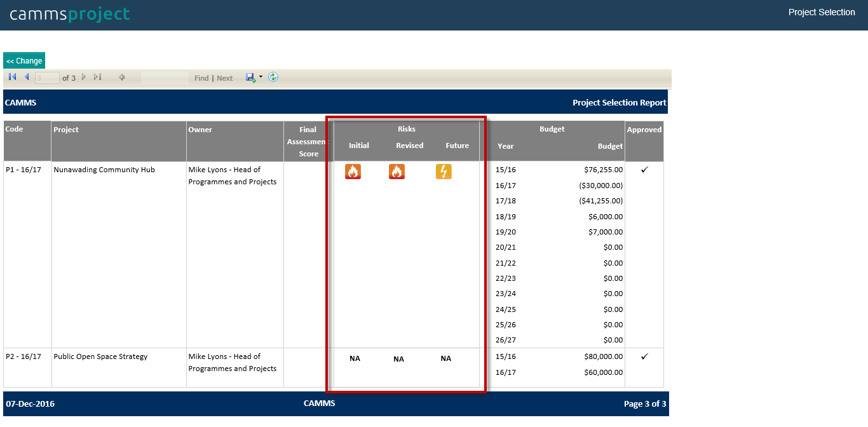This screenshot has height=427, width=868.
Task: Click approved checkmark for Public Open Space
Action: tap(644, 356)
